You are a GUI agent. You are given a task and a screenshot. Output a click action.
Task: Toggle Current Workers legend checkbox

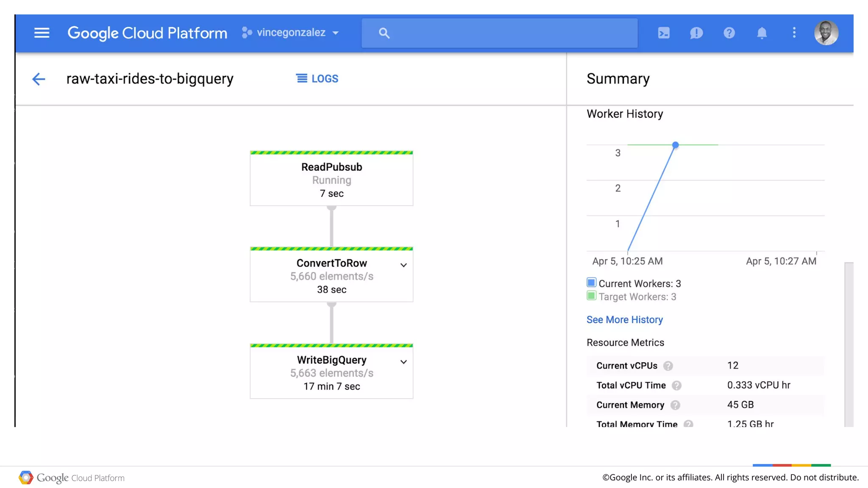coord(591,283)
